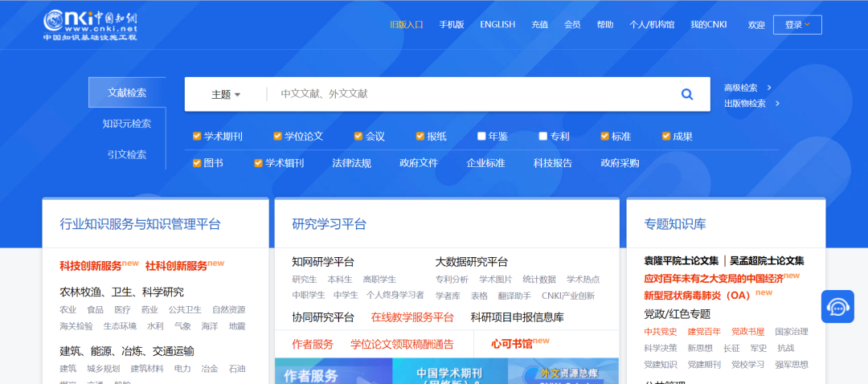Open 吴孟超院士论文集
The height and width of the screenshot is (384, 868).
[x=768, y=261]
